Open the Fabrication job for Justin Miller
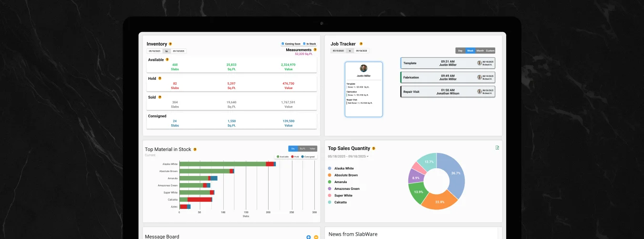 448,77
